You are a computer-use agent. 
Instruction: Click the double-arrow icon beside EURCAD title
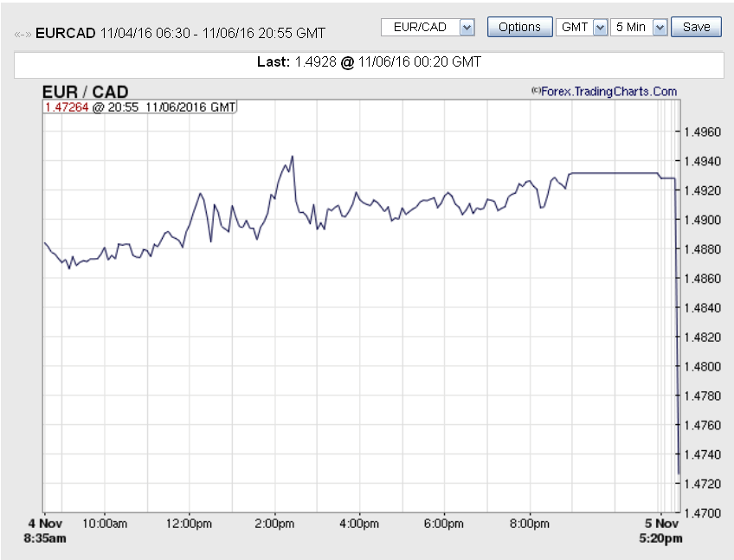point(23,34)
